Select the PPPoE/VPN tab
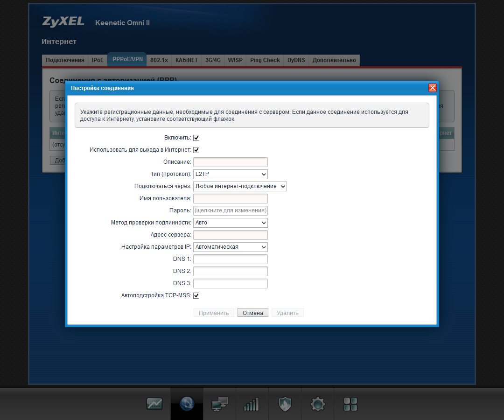504x420 pixels. pos(127,59)
